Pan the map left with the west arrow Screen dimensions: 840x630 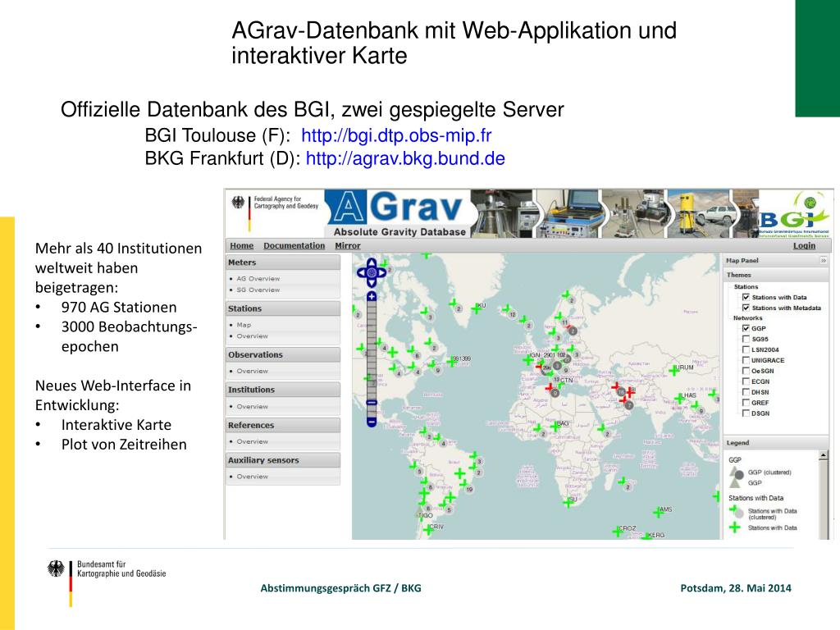[361, 272]
